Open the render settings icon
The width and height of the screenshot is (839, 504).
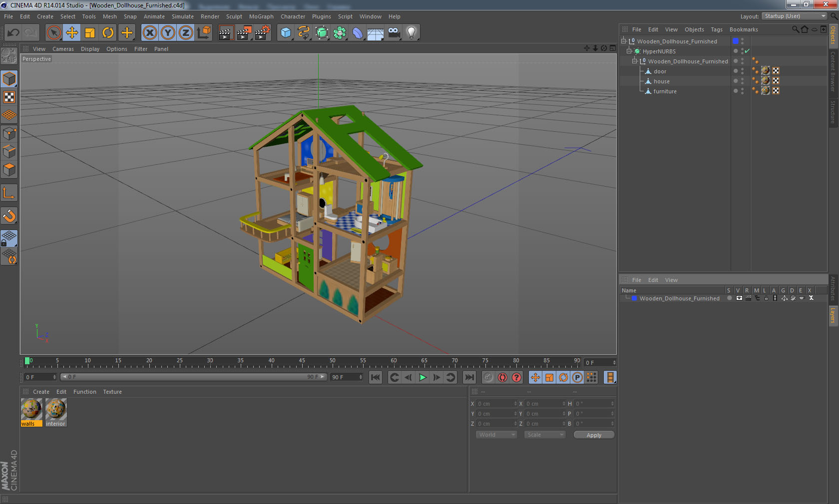(262, 33)
